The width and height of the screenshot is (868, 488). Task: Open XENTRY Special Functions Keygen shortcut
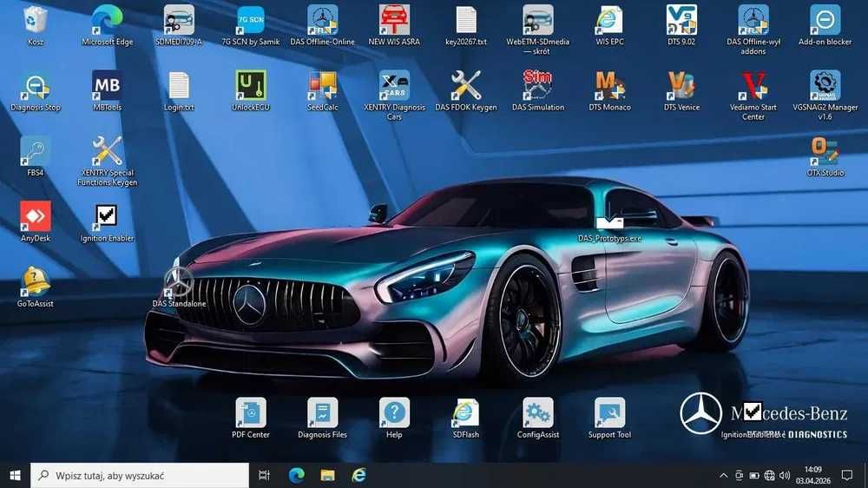107,151
